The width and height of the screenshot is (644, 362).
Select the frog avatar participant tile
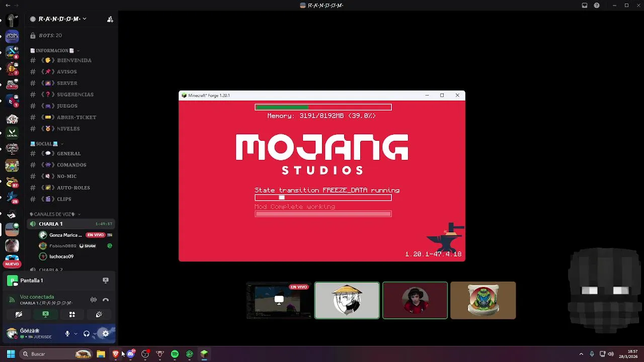tap(483, 301)
